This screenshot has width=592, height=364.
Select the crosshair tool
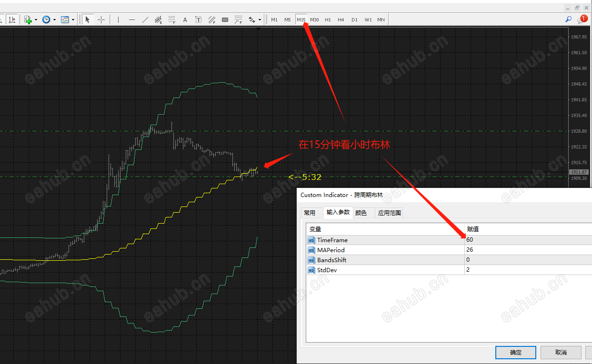pos(101,20)
